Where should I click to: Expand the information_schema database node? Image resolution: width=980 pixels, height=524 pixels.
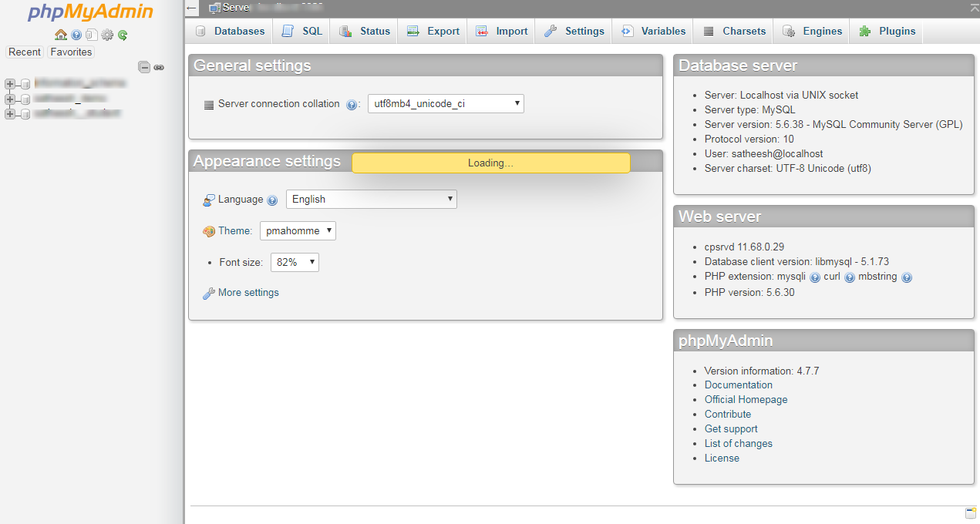pos(10,83)
